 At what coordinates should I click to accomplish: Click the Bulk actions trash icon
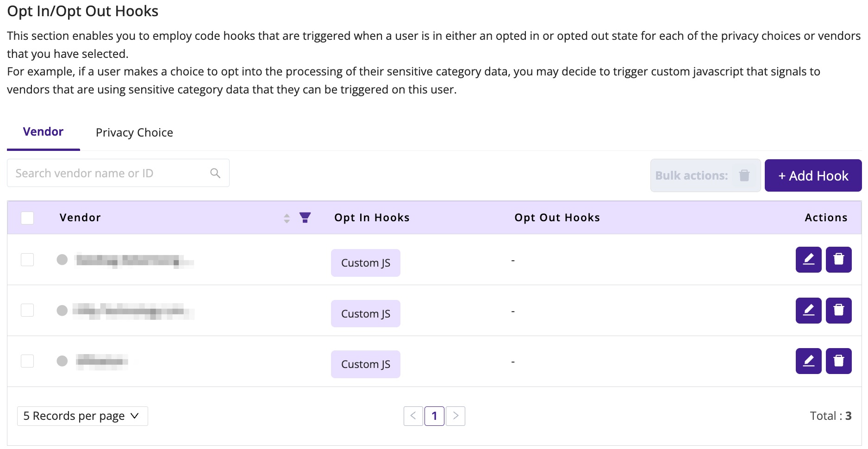click(744, 175)
